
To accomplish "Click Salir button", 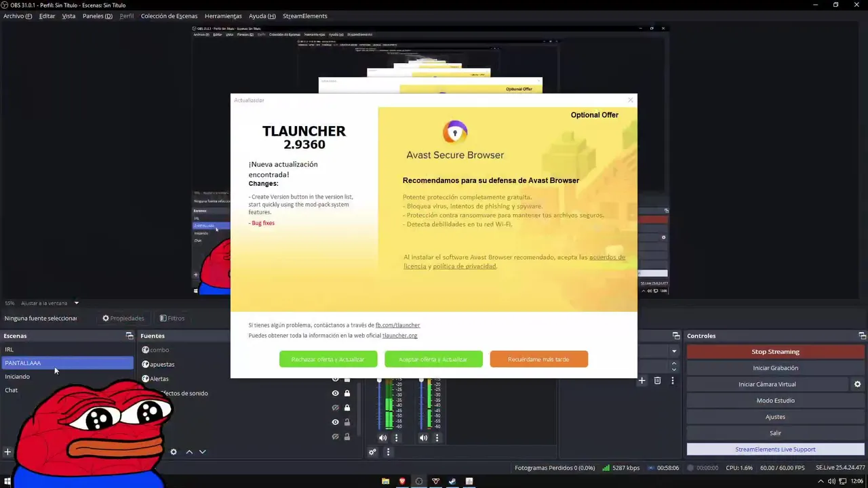I will click(x=775, y=433).
